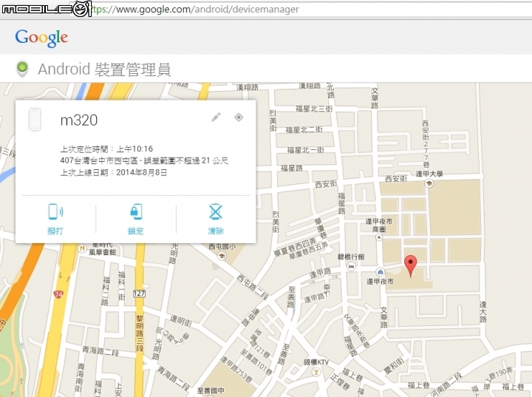Click the 河南路二段 road label

click(446, 384)
